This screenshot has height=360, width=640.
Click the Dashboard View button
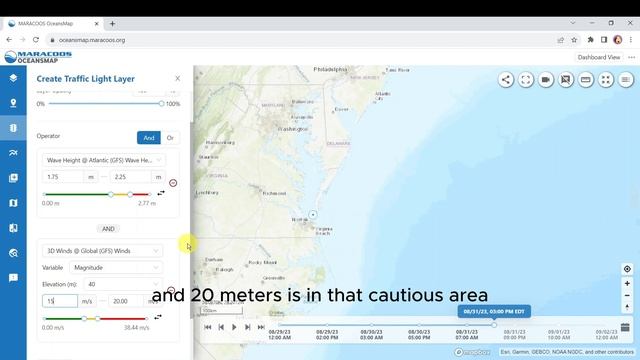click(599, 57)
